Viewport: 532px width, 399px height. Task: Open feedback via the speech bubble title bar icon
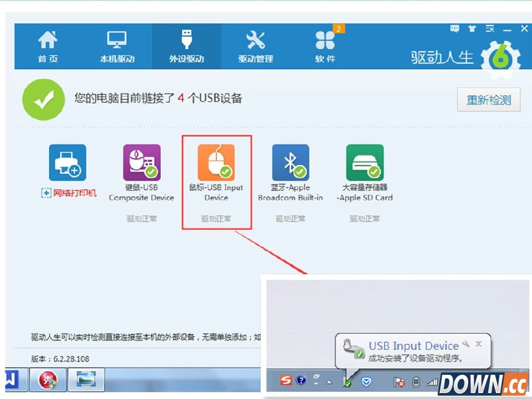coord(455,28)
